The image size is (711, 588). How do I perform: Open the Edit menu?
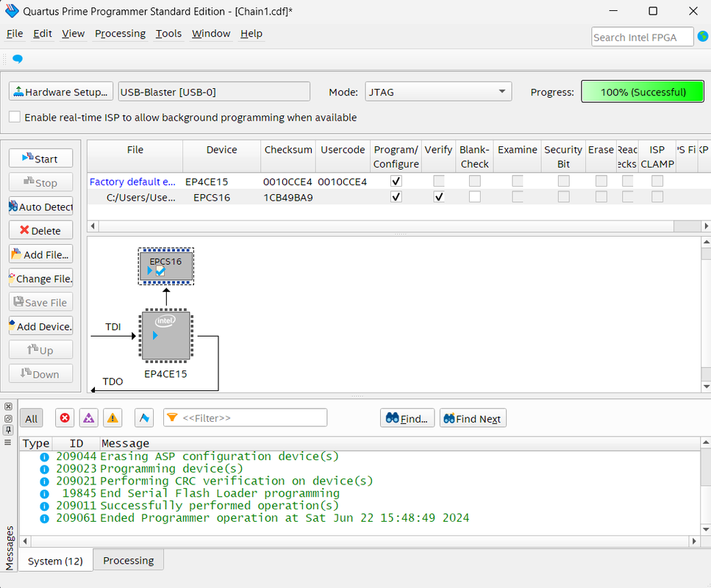tap(43, 34)
